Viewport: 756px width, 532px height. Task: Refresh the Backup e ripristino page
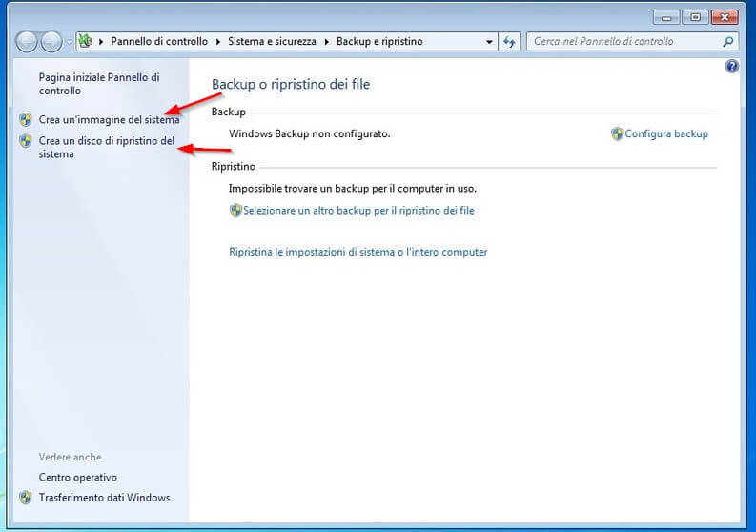pyautogui.click(x=509, y=42)
